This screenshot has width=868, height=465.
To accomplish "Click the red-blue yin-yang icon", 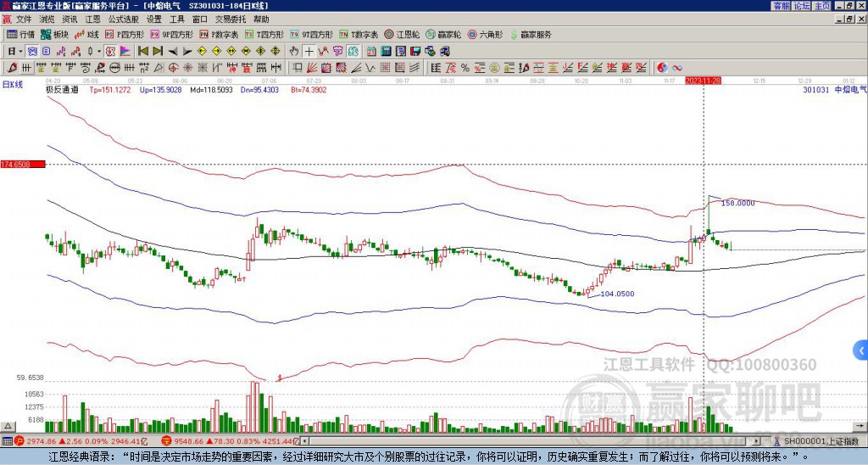I will pos(662,68).
